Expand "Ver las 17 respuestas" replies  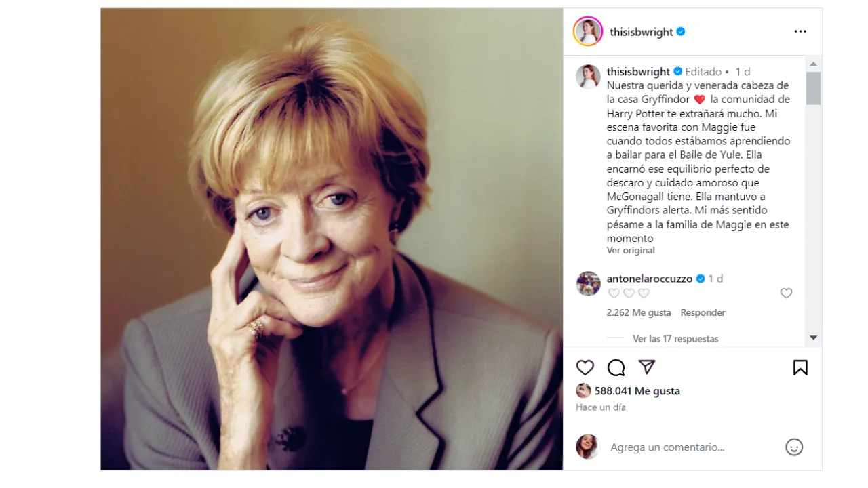(x=675, y=338)
